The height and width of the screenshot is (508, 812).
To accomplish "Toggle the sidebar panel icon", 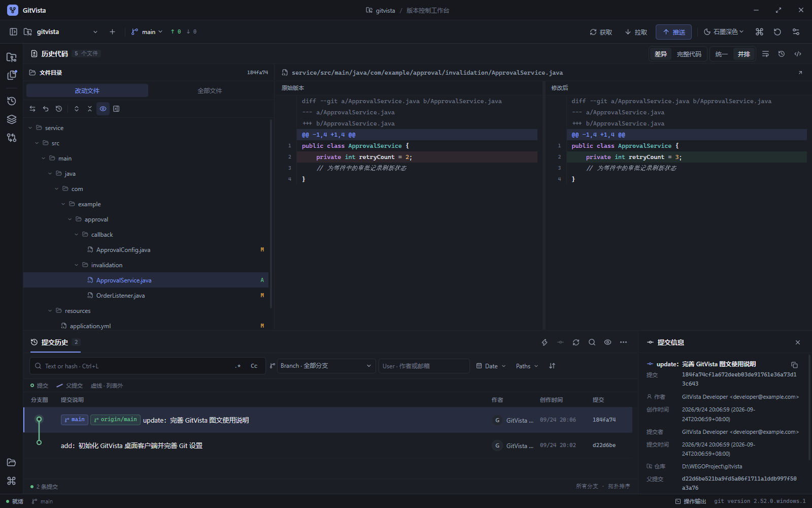I will tap(13, 31).
